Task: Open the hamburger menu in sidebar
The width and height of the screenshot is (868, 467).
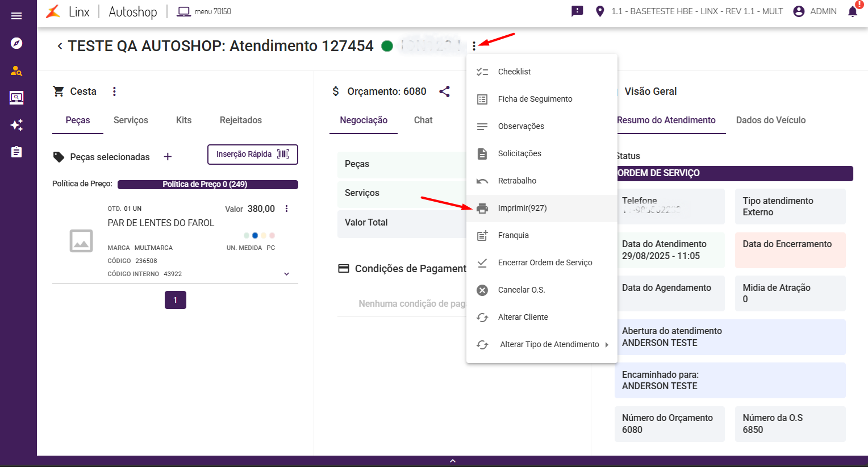Action: [x=16, y=16]
